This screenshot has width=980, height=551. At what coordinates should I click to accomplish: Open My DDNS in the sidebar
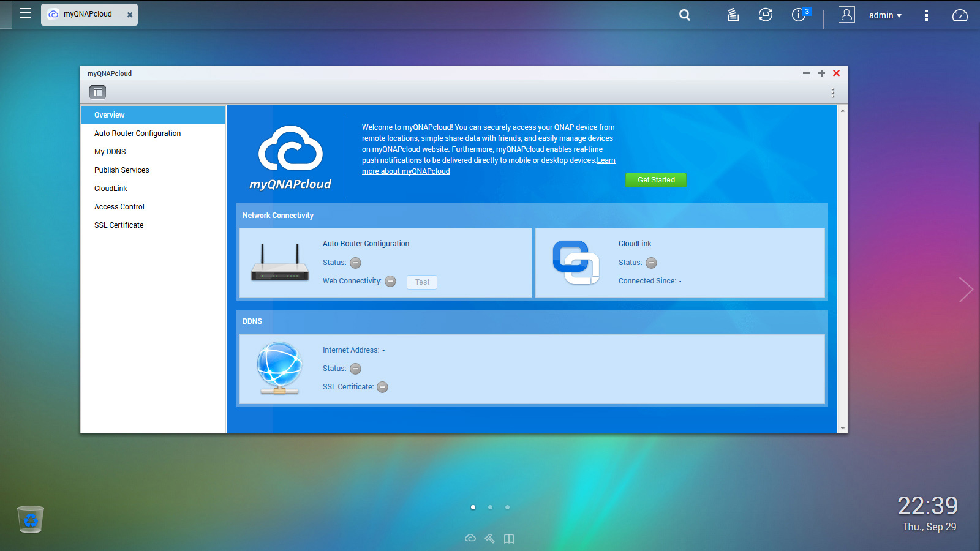pos(153,152)
